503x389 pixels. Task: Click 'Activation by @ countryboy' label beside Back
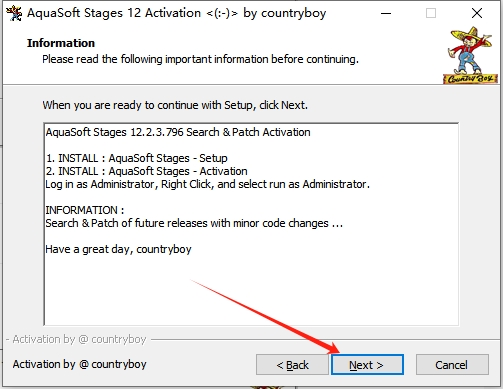(80, 364)
